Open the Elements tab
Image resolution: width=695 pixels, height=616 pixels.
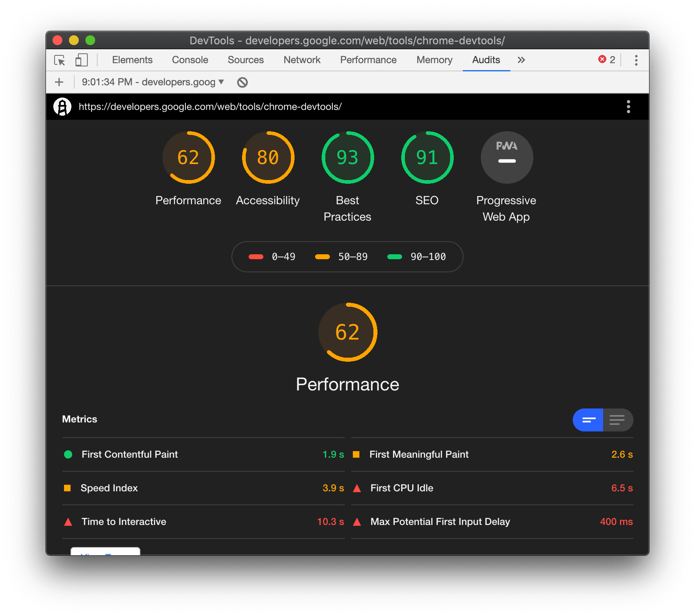132,60
